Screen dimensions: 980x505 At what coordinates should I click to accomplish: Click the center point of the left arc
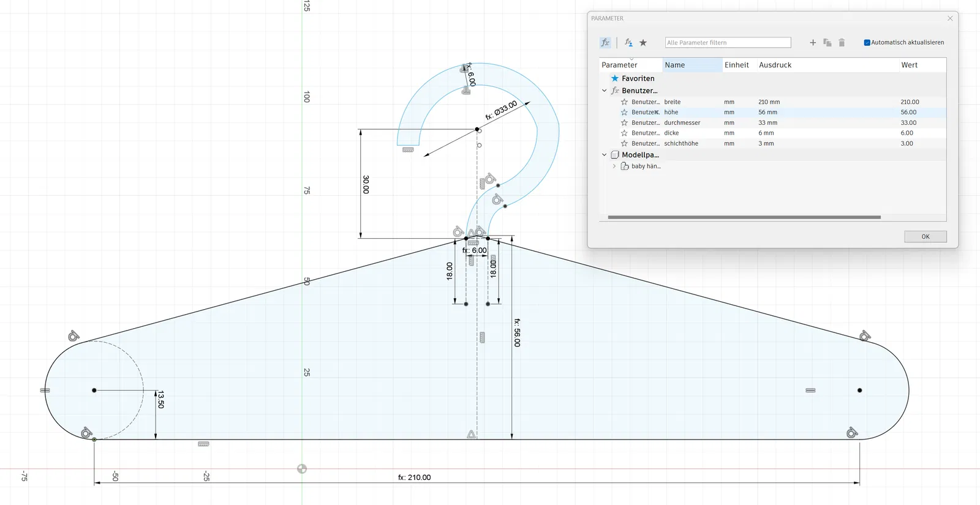94,390
